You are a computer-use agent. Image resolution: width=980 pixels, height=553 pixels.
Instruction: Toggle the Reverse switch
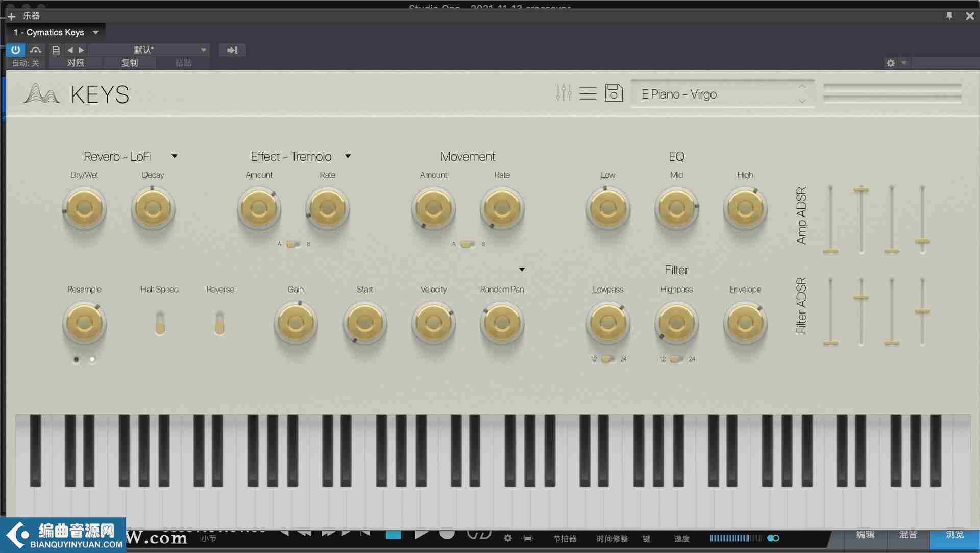click(x=219, y=323)
